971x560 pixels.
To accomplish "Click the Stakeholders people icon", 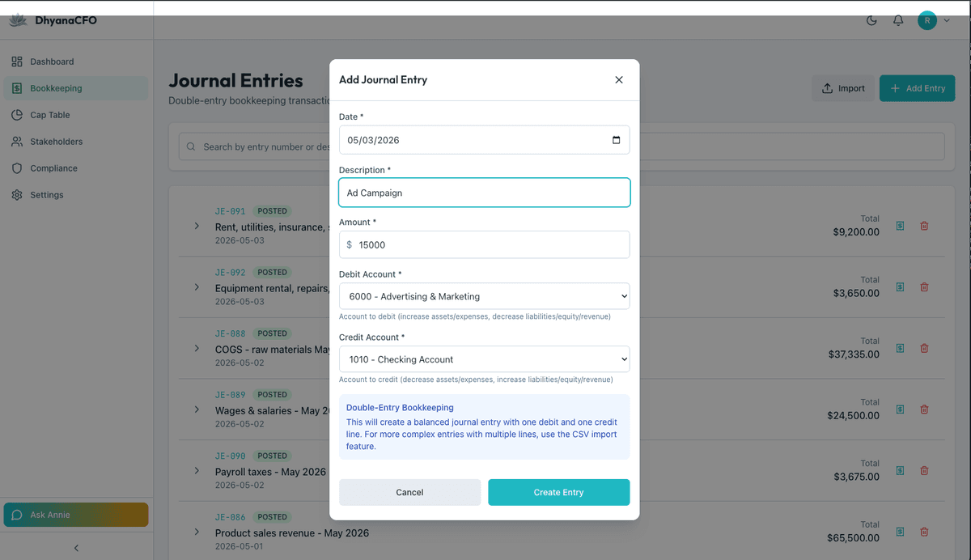I will 17,142.
